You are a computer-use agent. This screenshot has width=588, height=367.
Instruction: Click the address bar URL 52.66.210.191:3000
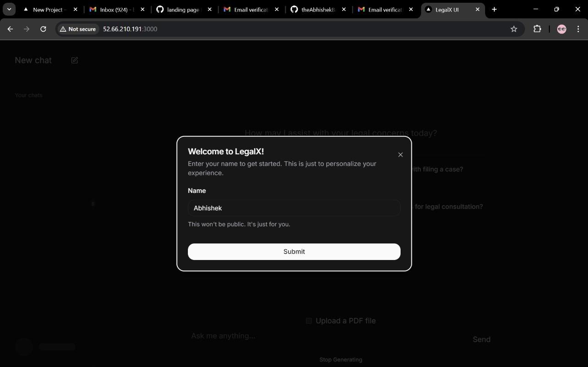tap(130, 29)
